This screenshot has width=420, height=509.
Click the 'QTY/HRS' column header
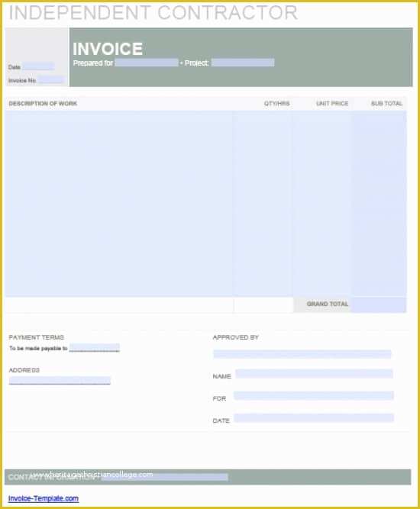(276, 104)
